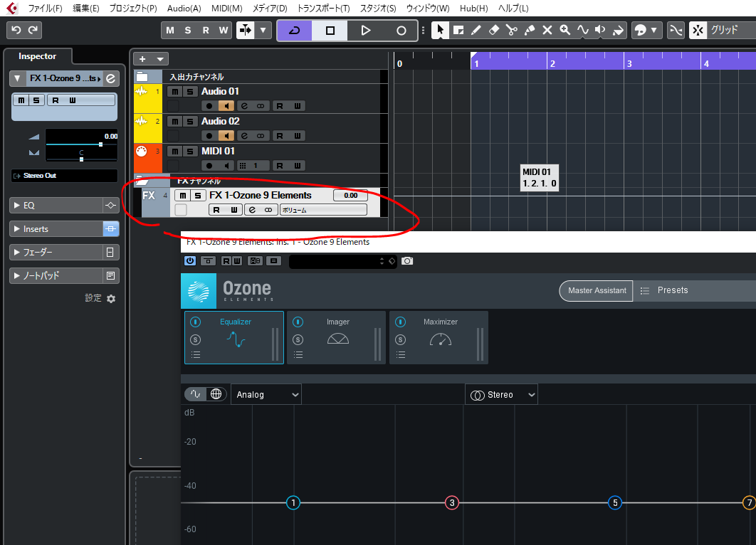Viewport: 756px width, 545px height.
Task: Select the Erase tool
Action: (494, 31)
